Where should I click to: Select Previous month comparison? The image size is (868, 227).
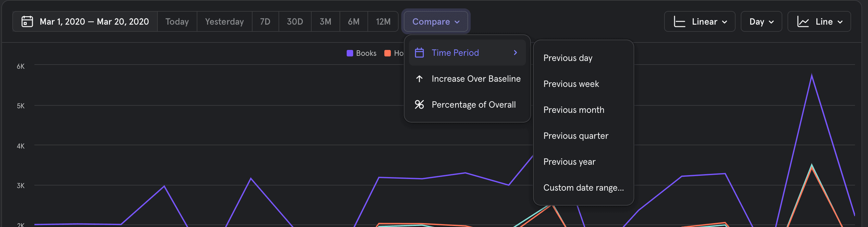(x=574, y=110)
